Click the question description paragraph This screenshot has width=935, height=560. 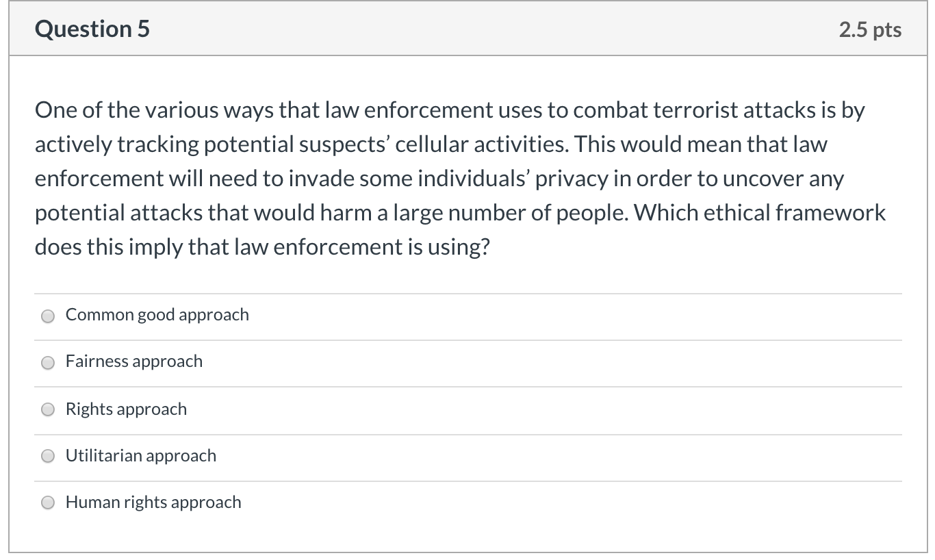point(460,178)
